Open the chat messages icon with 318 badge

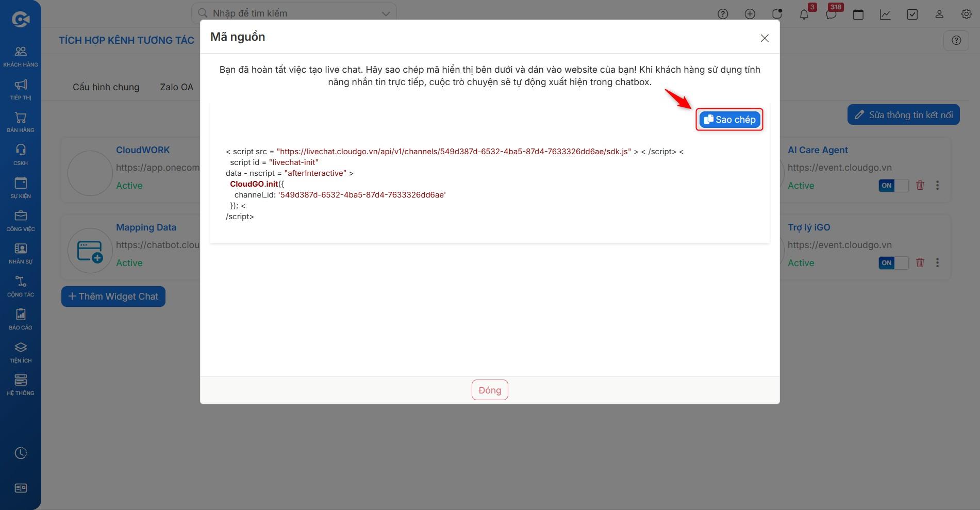click(831, 14)
